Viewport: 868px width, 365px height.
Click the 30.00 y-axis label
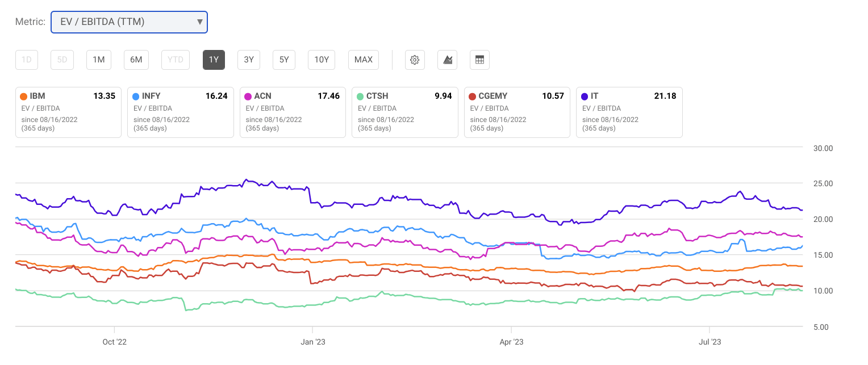point(823,148)
